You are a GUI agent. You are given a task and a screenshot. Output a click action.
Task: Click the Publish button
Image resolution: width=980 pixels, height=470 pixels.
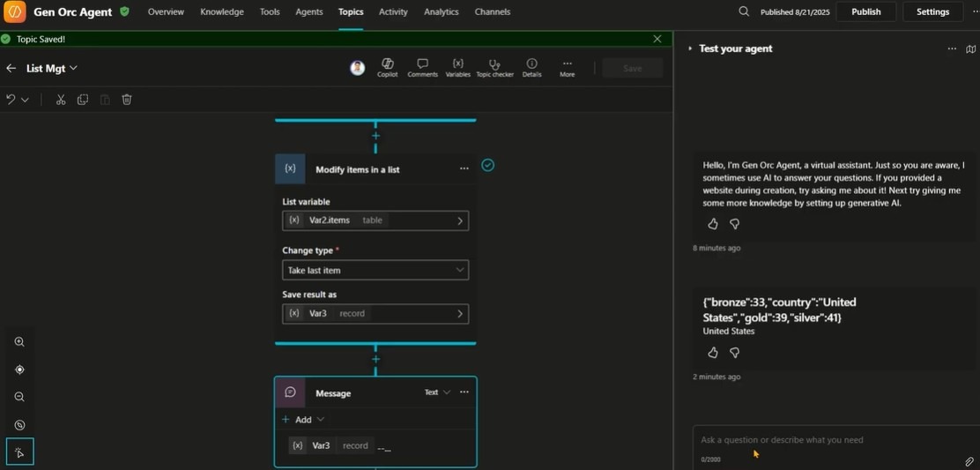[865, 11]
